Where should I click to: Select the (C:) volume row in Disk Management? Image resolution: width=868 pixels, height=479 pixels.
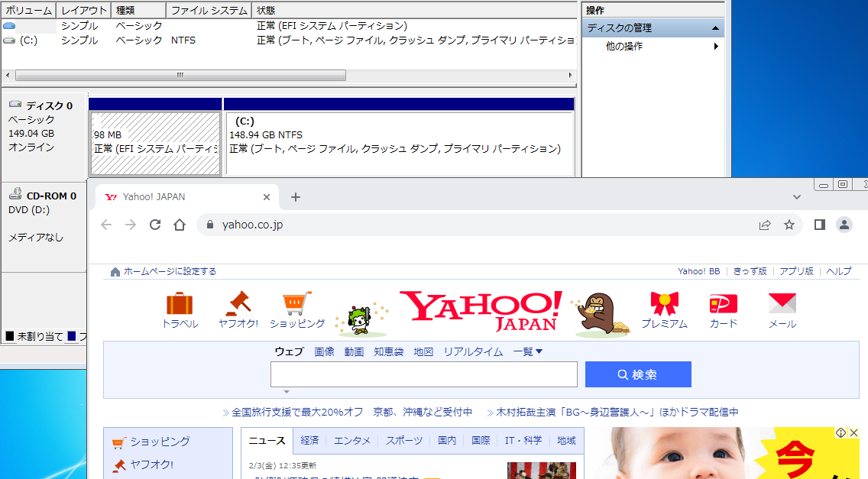point(289,40)
